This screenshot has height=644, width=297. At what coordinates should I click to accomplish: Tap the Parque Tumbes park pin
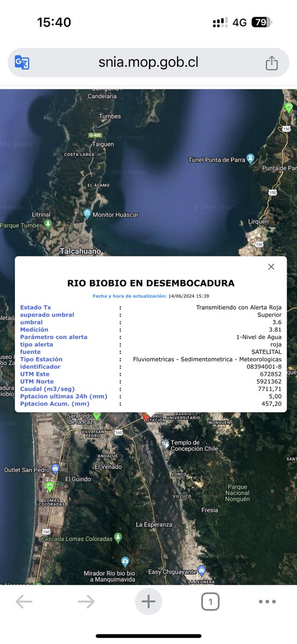pos(48,224)
